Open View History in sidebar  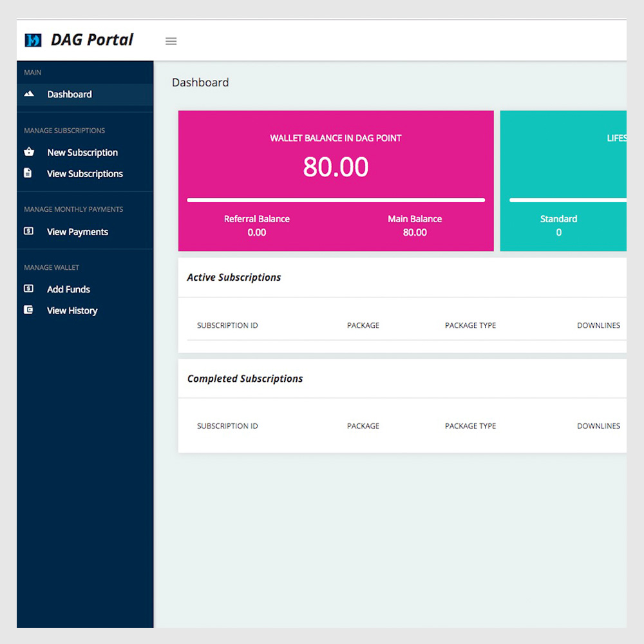coord(72,310)
